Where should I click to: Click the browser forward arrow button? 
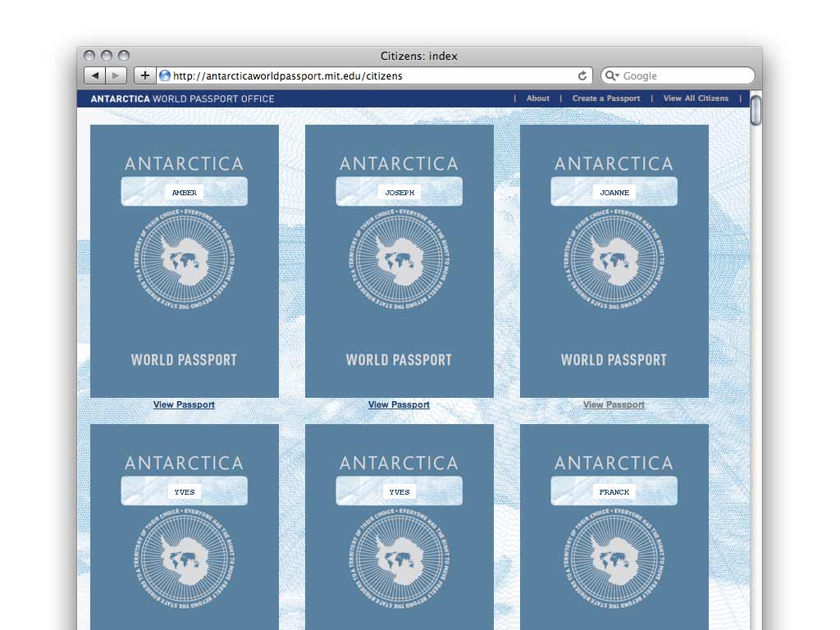[x=116, y=75]
